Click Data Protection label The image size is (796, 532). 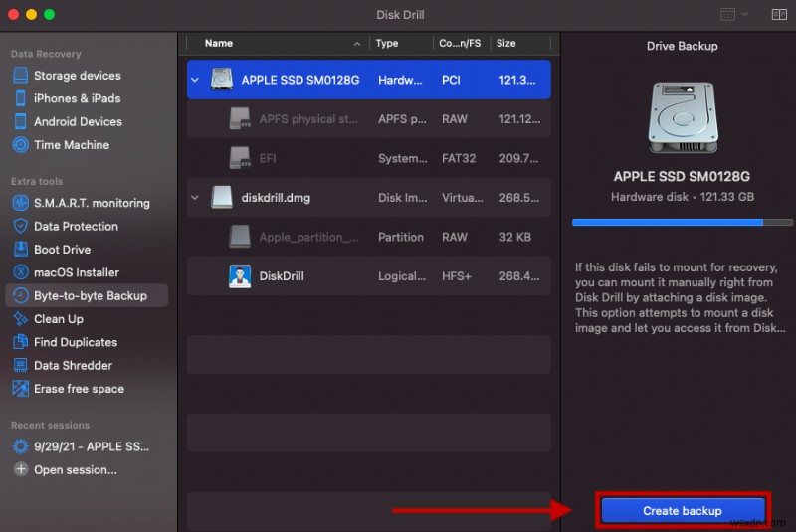pyautogui.click(x=76, y=226)
